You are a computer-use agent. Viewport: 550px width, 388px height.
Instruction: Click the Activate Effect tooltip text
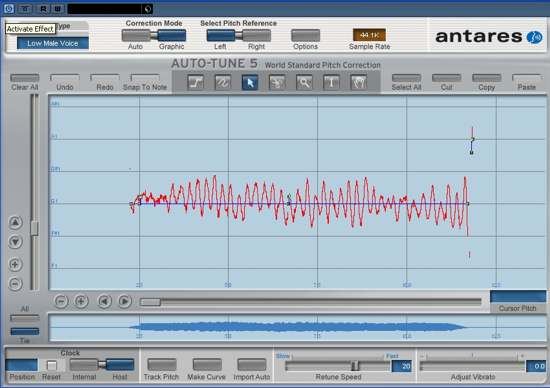[30, 29]
